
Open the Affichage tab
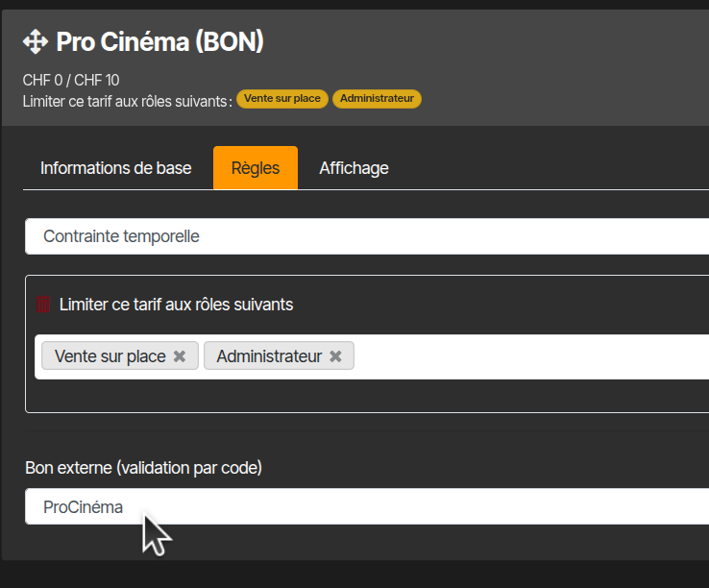[354, 168]
